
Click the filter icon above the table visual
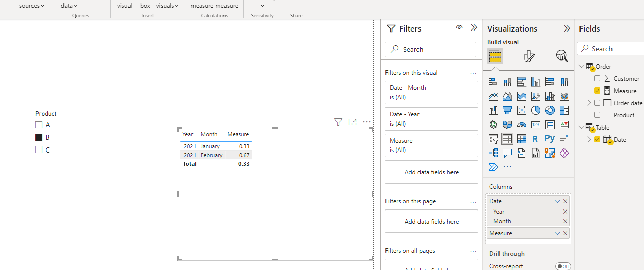(x=338, y=122)
